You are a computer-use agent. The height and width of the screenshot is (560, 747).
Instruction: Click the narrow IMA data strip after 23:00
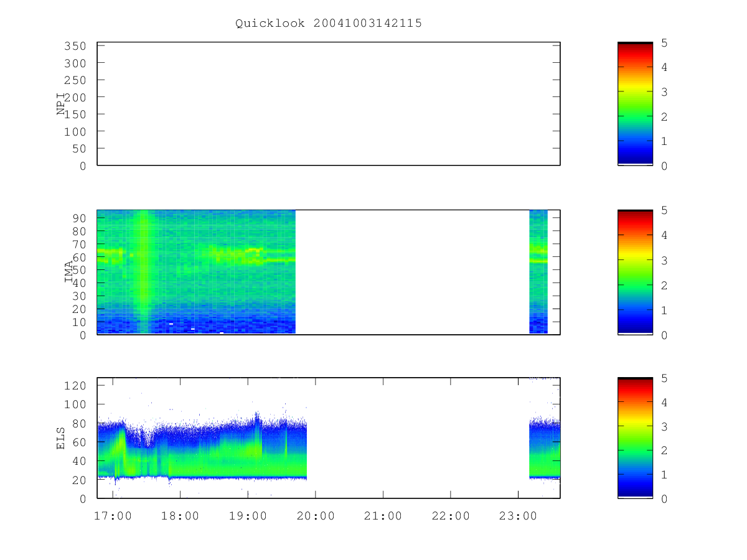pyautogui.click(x=538, y=272)
